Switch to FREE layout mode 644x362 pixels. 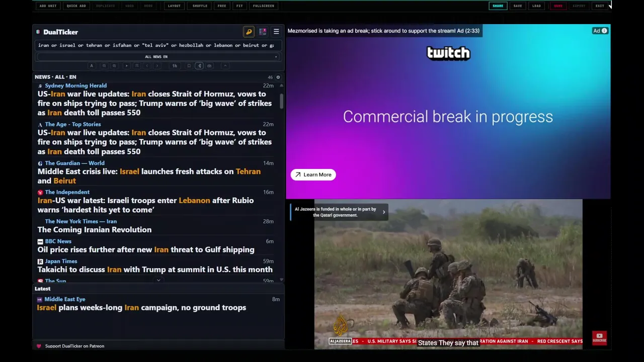coord(222,6)
